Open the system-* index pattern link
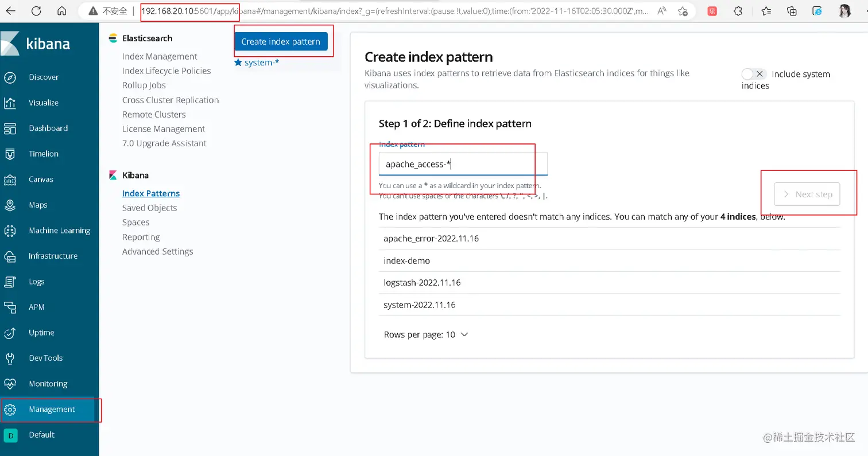Screen dimensions: 868x456 [x=261, y=63]
